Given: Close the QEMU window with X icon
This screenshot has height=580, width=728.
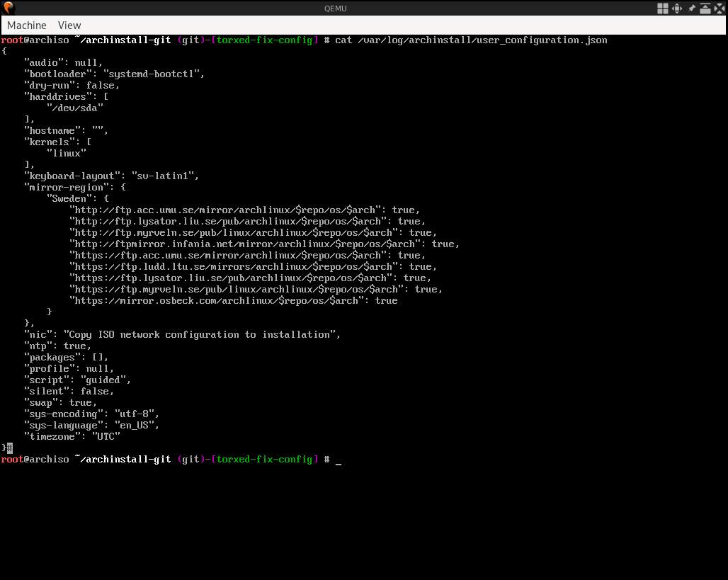Looking at the screenshot, I should click(x=720, y=8).
